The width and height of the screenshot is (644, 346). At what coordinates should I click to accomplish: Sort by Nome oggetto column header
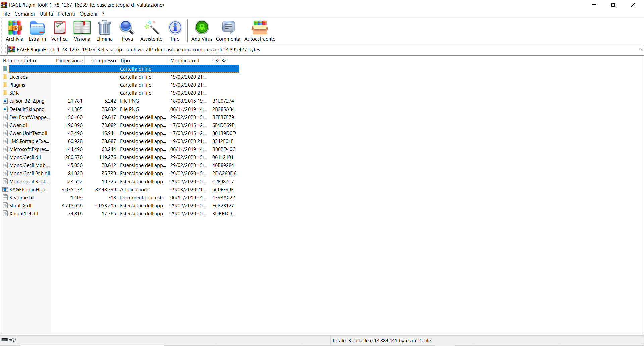[26, 61]
